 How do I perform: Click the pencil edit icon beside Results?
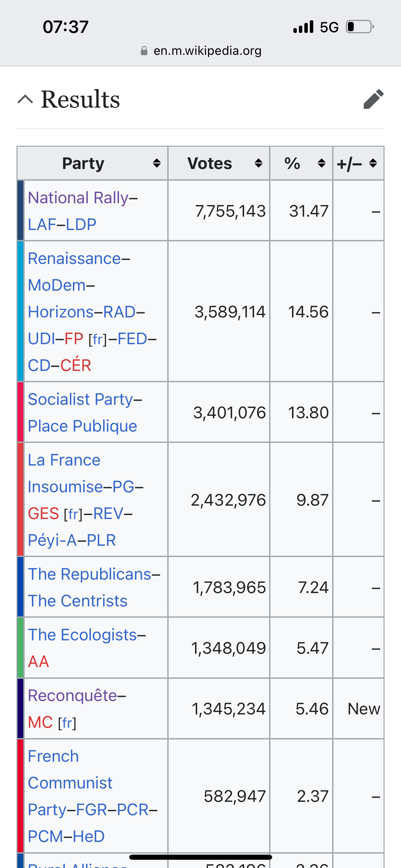[x=374, y=99]
